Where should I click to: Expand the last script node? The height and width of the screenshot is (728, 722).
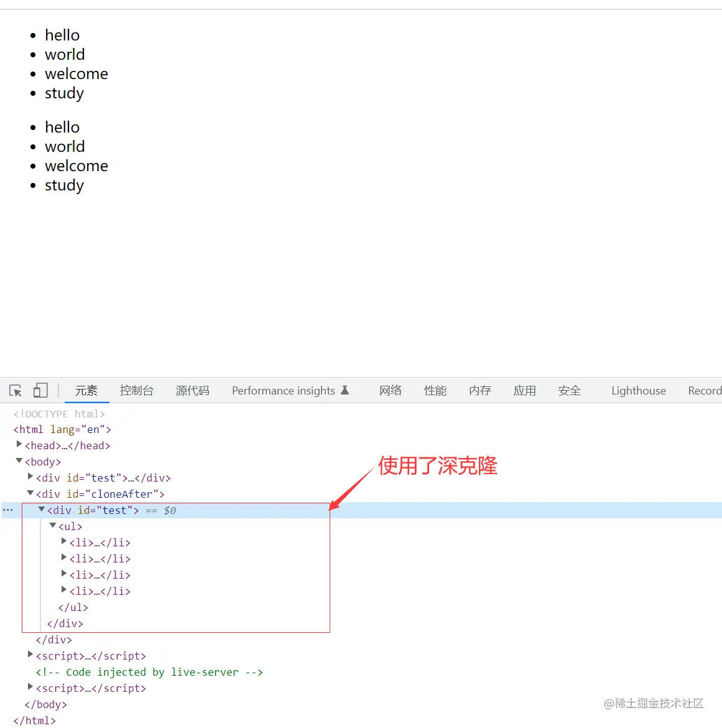tap(30, 687)
